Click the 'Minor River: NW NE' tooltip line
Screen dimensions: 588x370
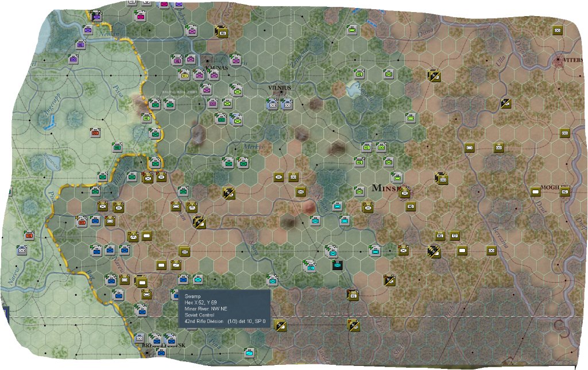(206, 309)
